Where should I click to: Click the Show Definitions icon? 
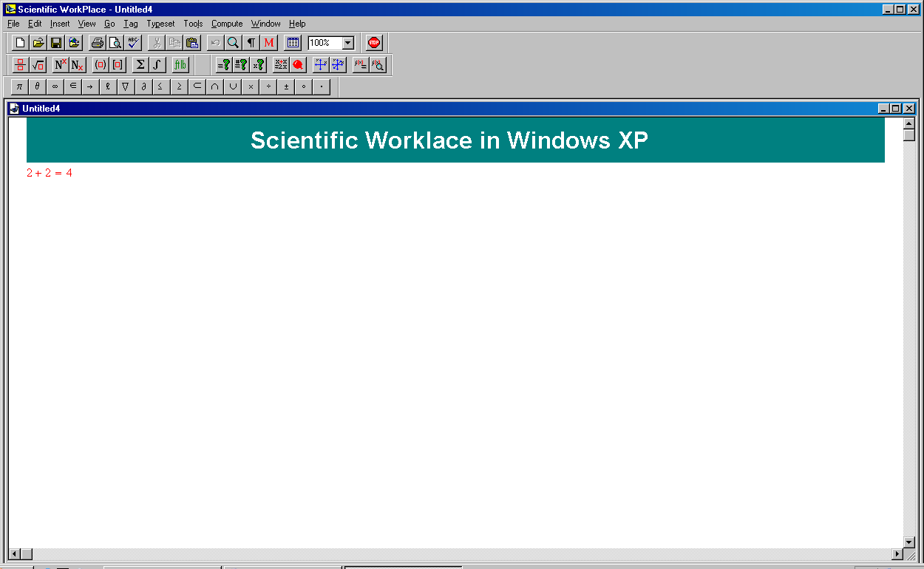378,65
